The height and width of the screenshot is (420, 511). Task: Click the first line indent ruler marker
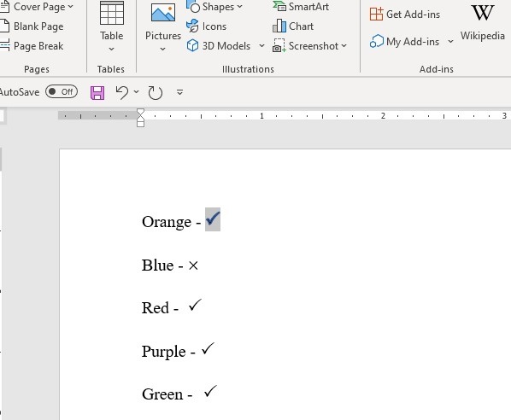point(140,113)
